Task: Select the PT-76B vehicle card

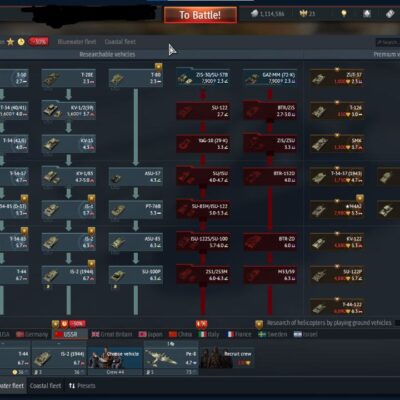Action: click(136, 209)
